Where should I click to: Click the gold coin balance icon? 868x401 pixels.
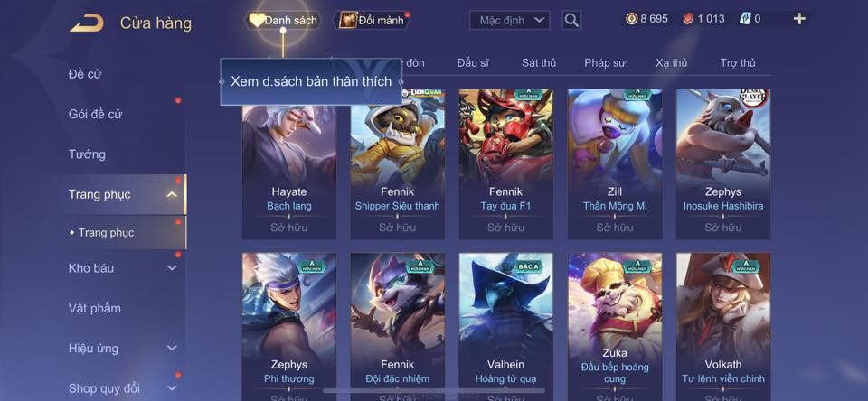point(632,19)
